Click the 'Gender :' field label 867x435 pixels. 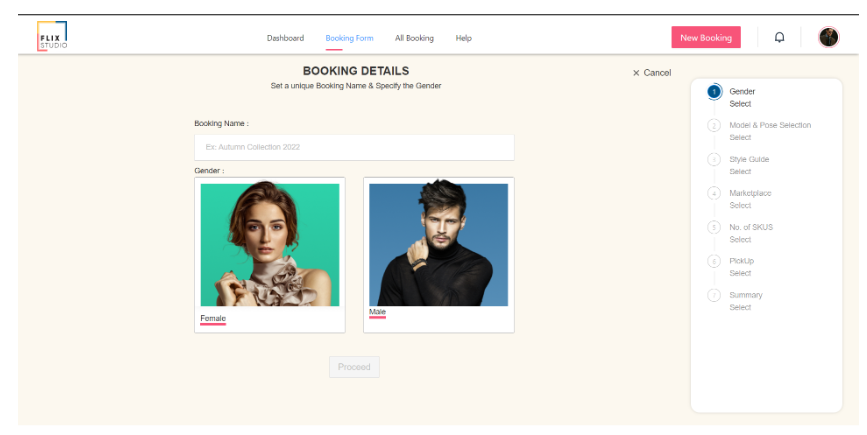click(209, 171)
